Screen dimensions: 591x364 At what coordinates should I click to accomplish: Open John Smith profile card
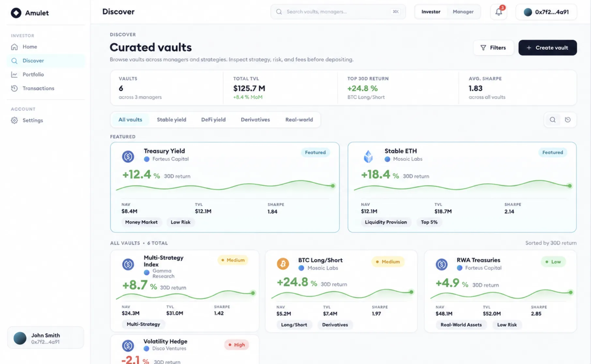pos(46,338)
